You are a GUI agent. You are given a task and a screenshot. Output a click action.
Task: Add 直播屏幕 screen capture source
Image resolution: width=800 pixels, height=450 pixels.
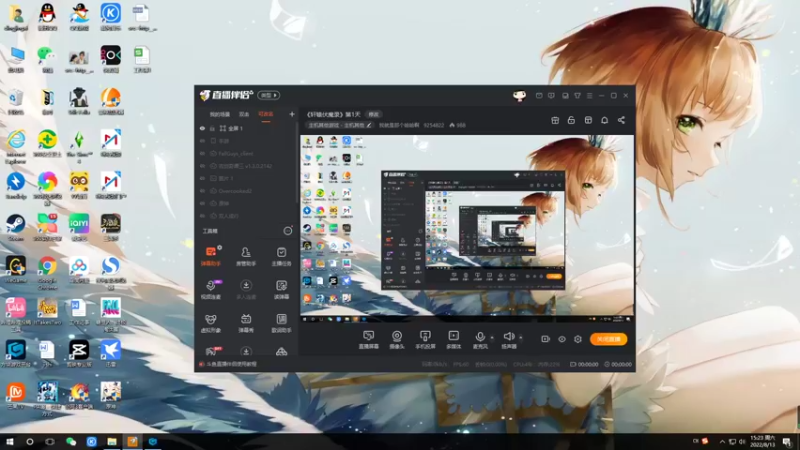(368, 339)
